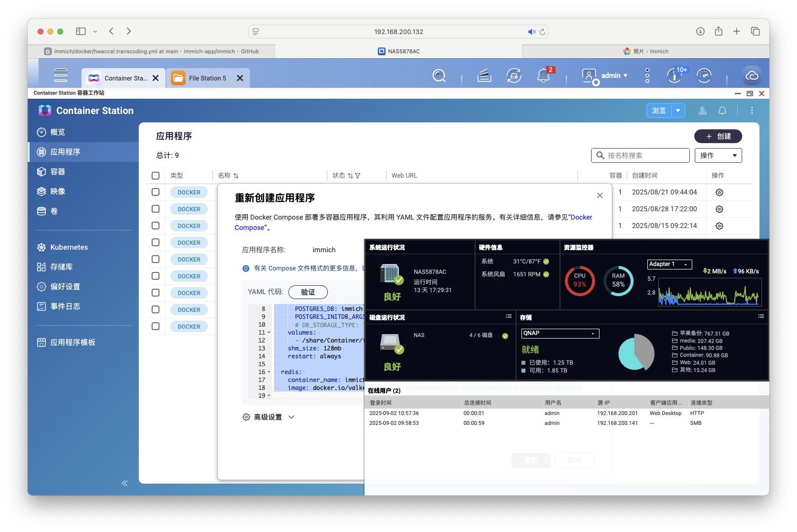Click the 按名称搜索 search field

(640, 155)
